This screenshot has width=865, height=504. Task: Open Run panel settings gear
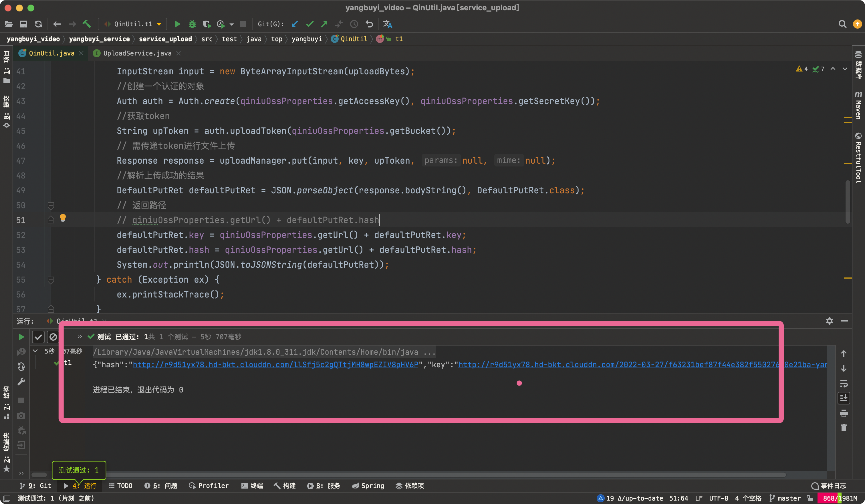click(x=829, y=321)
